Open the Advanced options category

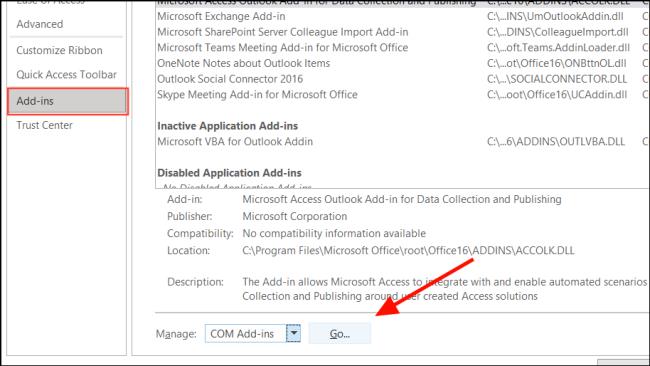click(40, 24)
